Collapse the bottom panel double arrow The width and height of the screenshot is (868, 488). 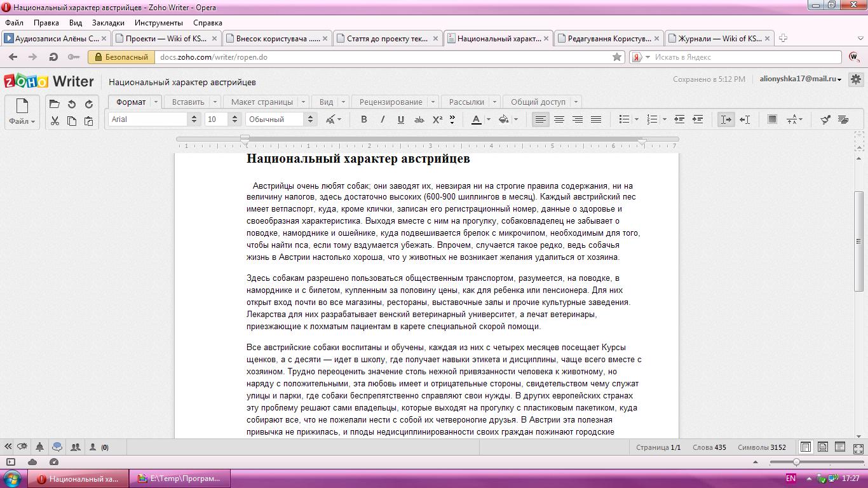point(8,447)
